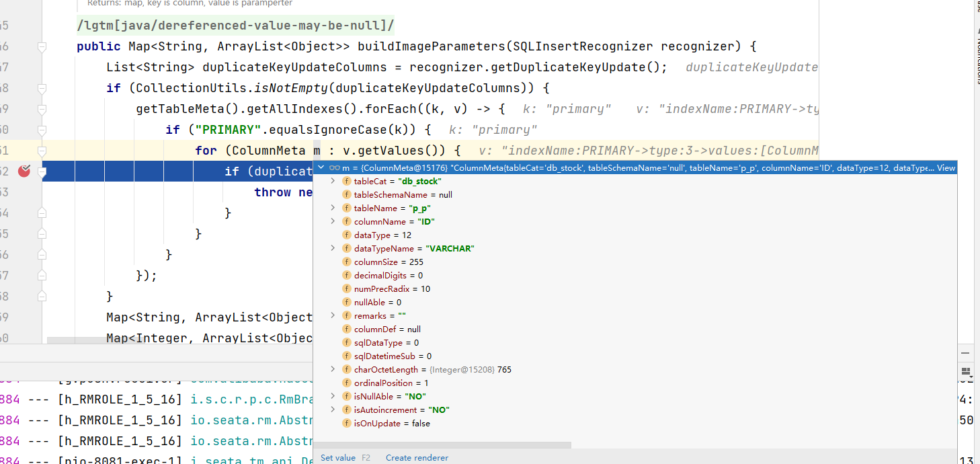Click field icon of sqlDatetimeSub row
980x464 pixels.
(347, 356)
